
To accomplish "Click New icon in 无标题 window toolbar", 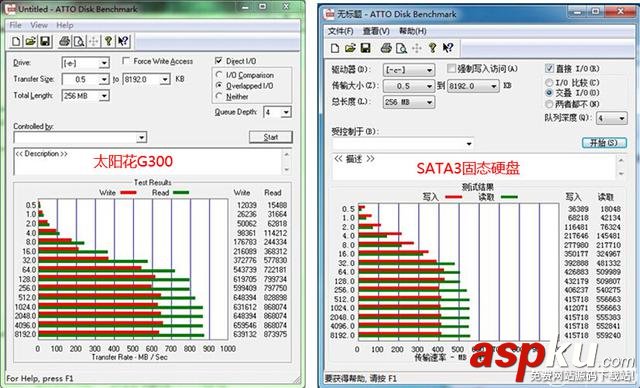I will tap(335, 48).
